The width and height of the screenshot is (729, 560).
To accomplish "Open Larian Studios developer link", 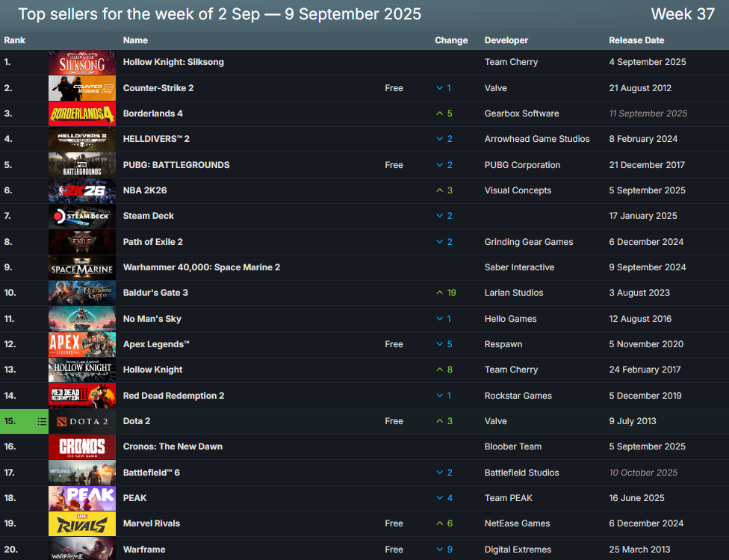I will [514, 293].
